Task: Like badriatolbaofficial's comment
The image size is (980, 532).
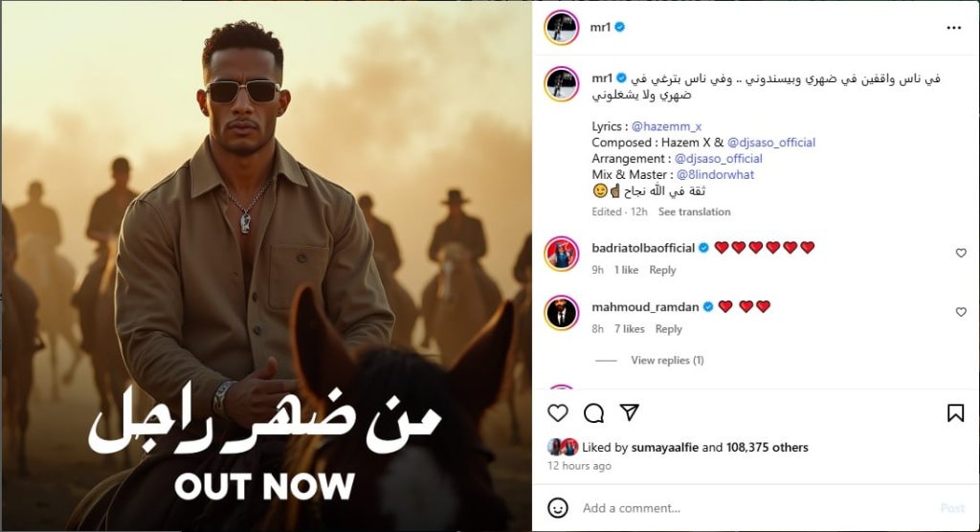Action: tap(961, 253)
